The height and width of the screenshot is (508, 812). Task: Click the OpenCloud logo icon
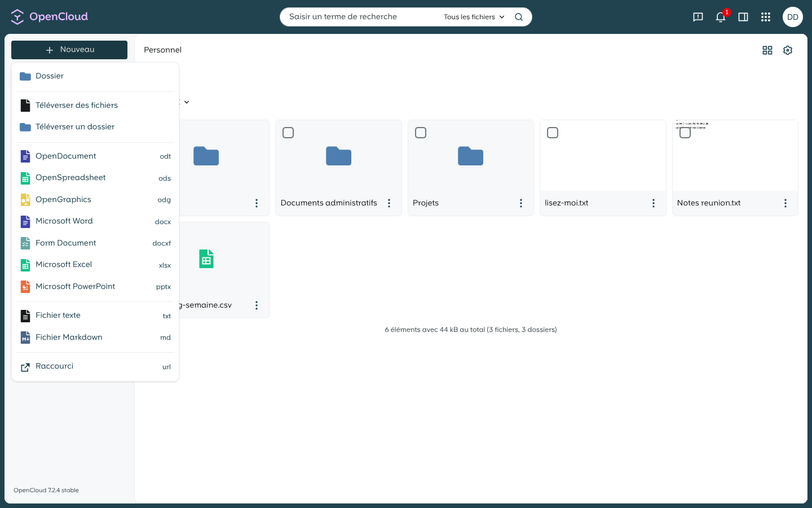[17, 17]
